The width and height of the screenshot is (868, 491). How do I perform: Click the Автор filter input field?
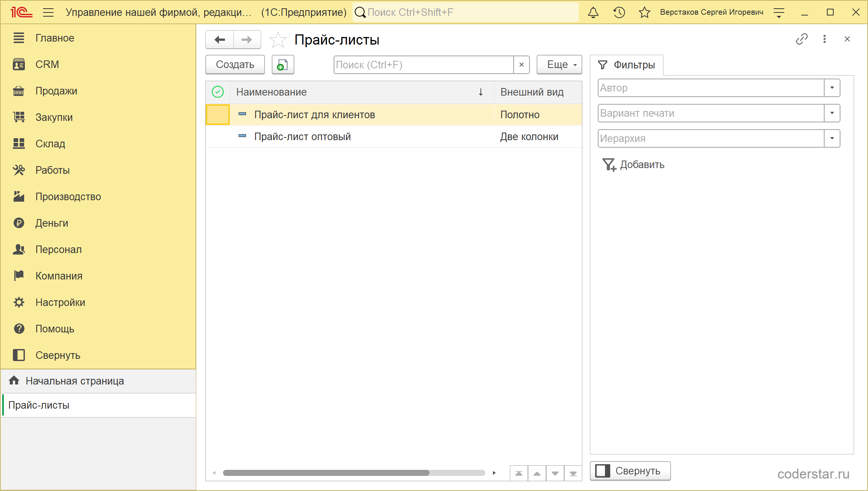(x=711, y=88)
